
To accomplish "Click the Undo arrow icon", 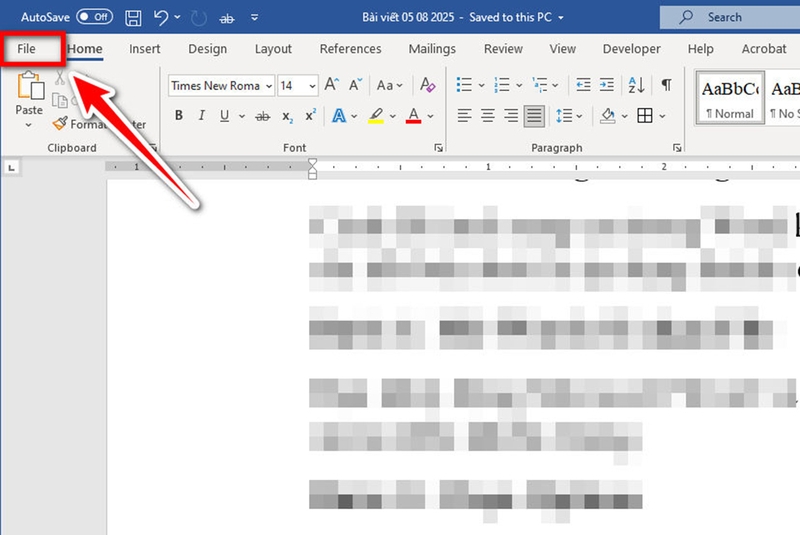I will [160, 17].
